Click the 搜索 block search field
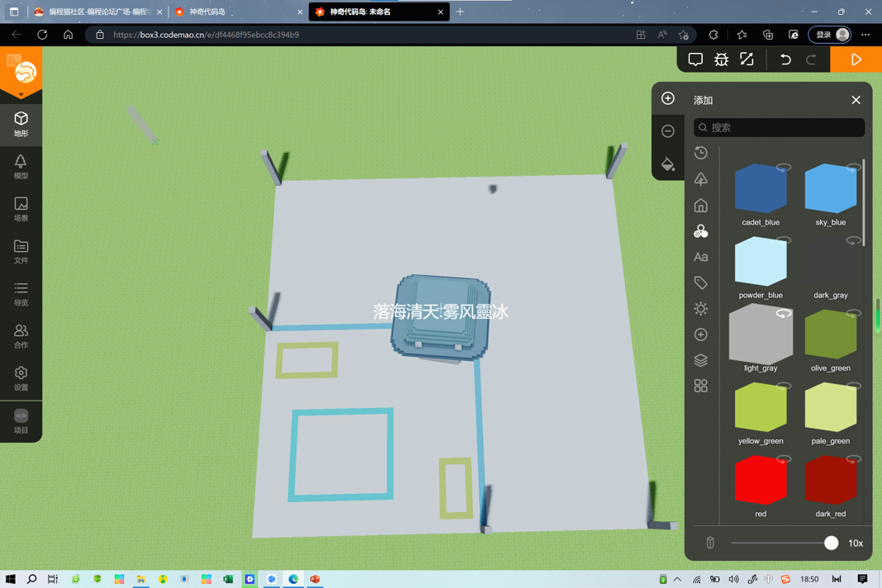 (x=779, y=128)
